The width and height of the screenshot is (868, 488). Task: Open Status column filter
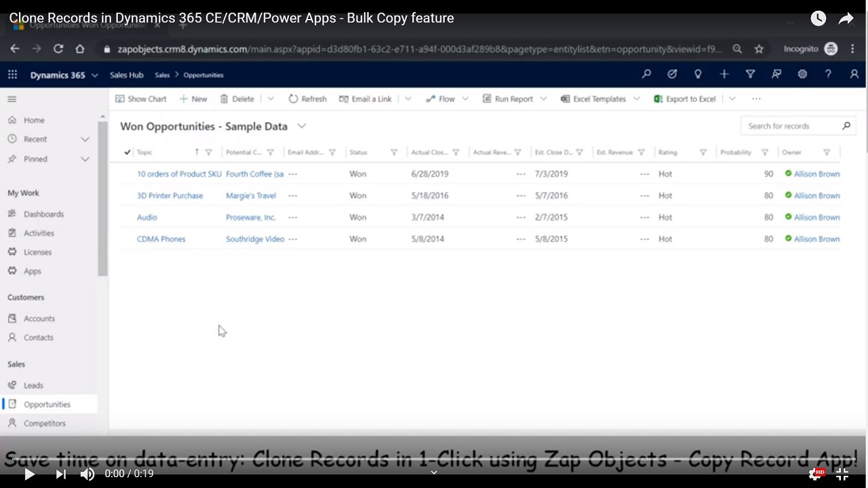point(394,152)
